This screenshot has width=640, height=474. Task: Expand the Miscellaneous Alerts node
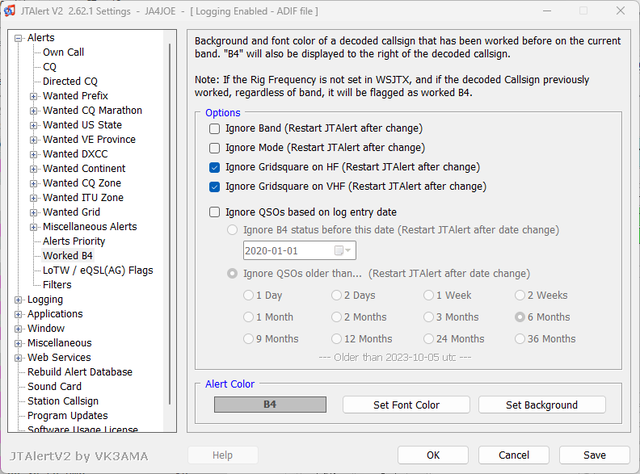[33, 227]
